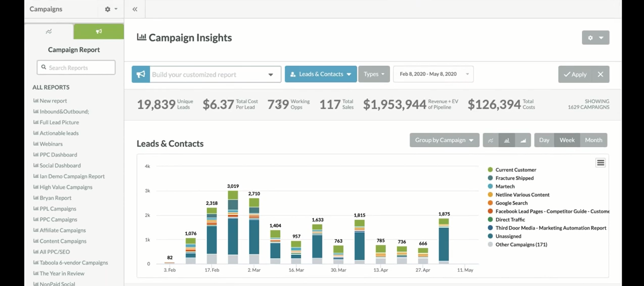Select area chart view icon
644x286 pixels.
[x=523, y=140]
